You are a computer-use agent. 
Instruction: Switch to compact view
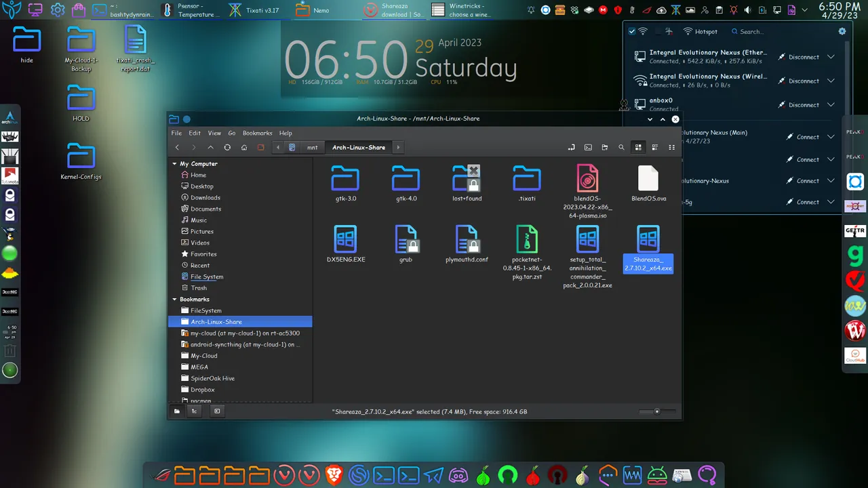671,147
